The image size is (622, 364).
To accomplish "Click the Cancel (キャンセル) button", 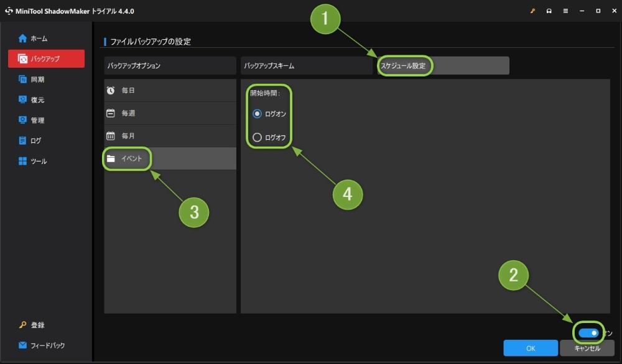I will 587,348.
